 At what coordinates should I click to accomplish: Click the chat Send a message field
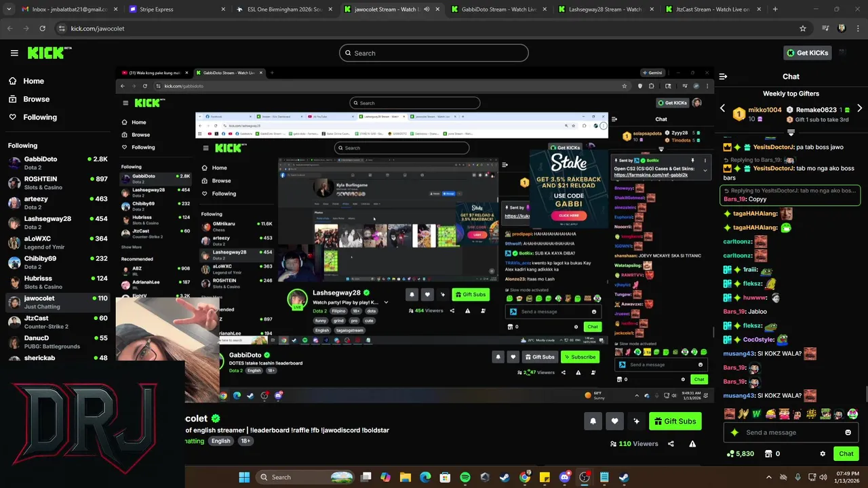pyautogui.click(x=791, y=432)
